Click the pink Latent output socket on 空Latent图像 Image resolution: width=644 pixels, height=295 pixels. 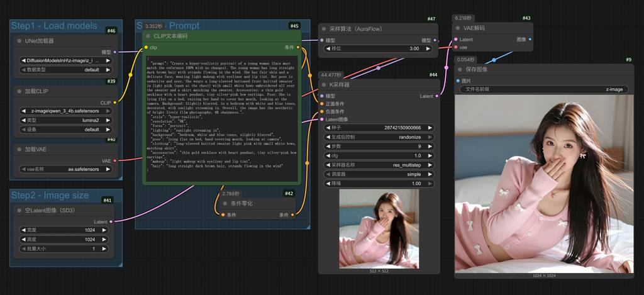click(111, 221)
